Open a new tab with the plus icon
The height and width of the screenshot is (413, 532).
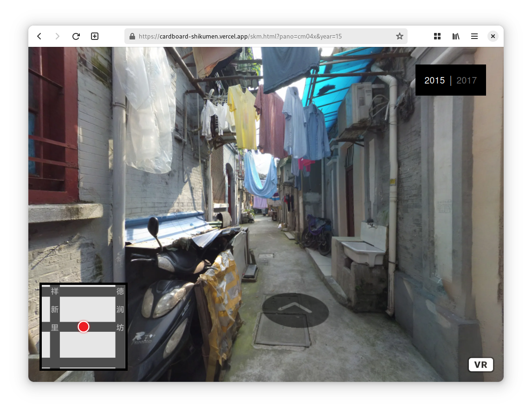[95, 36]
